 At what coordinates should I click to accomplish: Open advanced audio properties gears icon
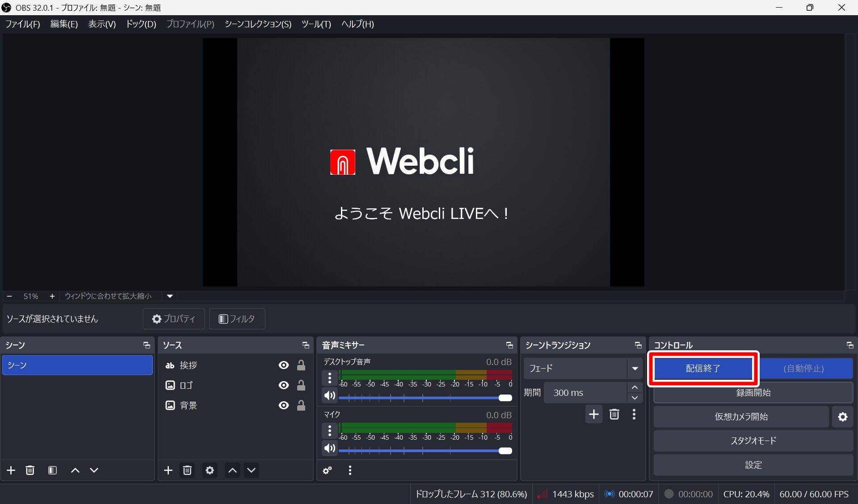coord(328,470)
